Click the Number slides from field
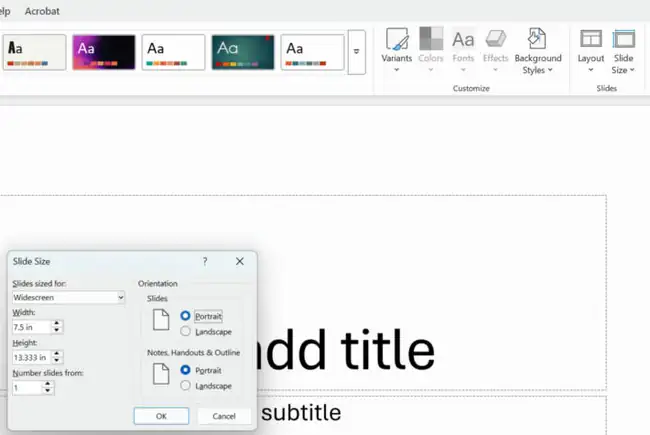 [x=27, y=388]
